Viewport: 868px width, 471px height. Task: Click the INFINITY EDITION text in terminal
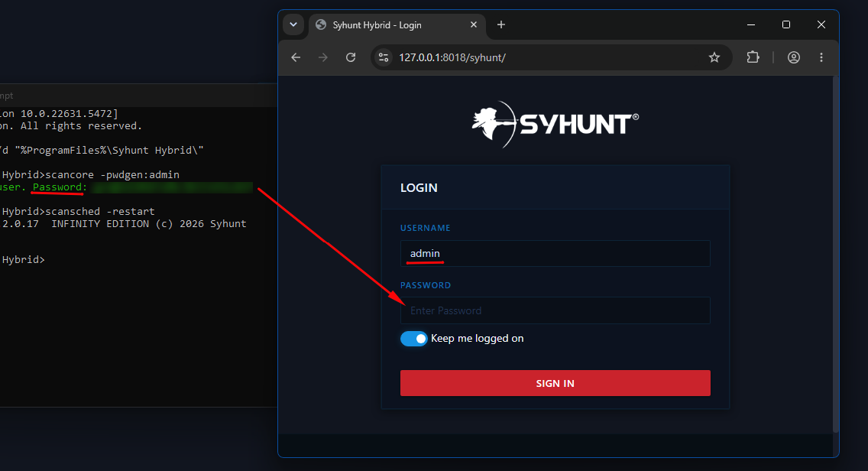click(100, 224)
